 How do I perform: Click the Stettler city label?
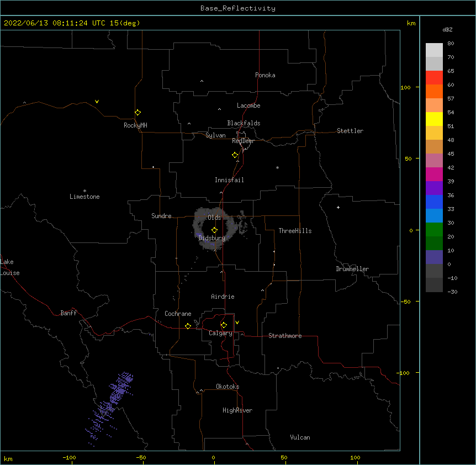tap(350, 131)
